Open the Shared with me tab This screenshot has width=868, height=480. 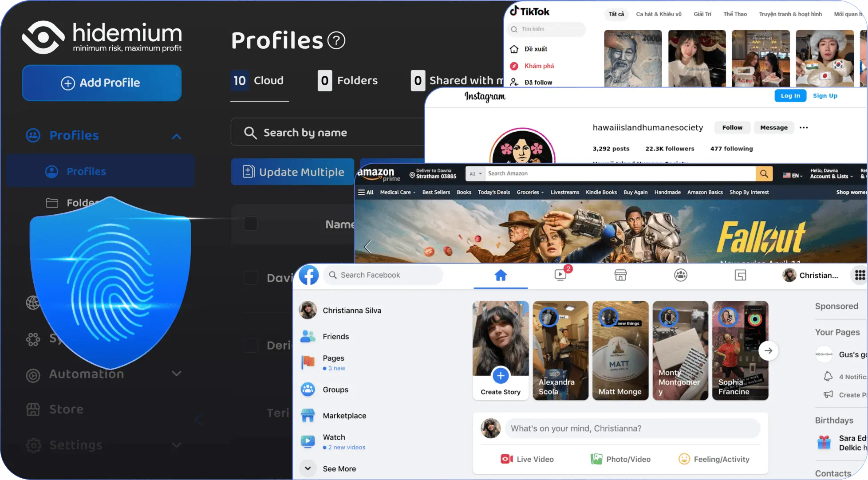pos(457,81)
